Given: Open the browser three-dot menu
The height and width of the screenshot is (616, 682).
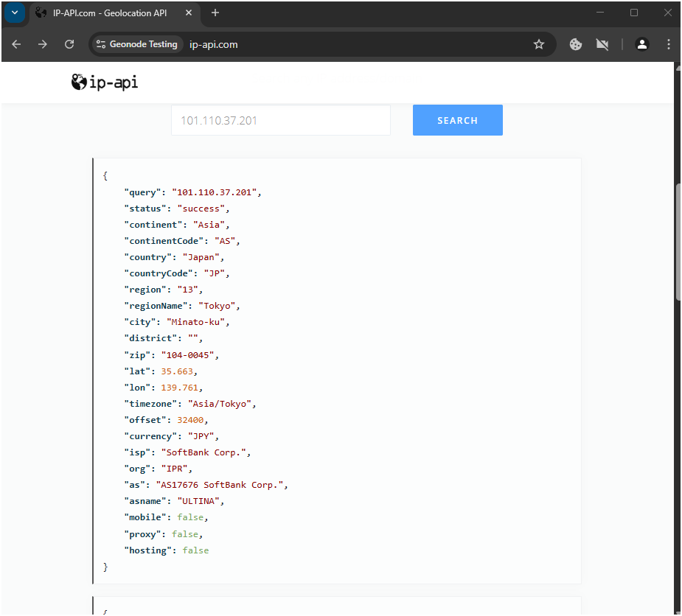Looking at the screenshot, I should [669, 44].
